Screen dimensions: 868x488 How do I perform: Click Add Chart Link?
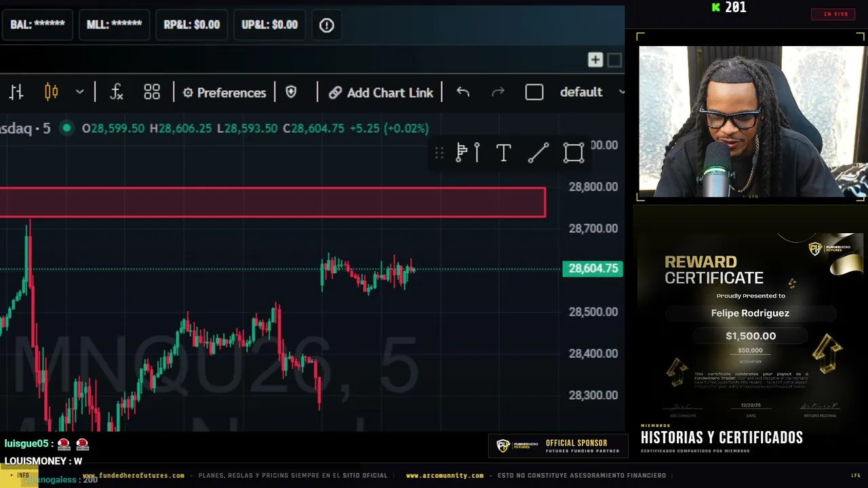pos(381,93)
